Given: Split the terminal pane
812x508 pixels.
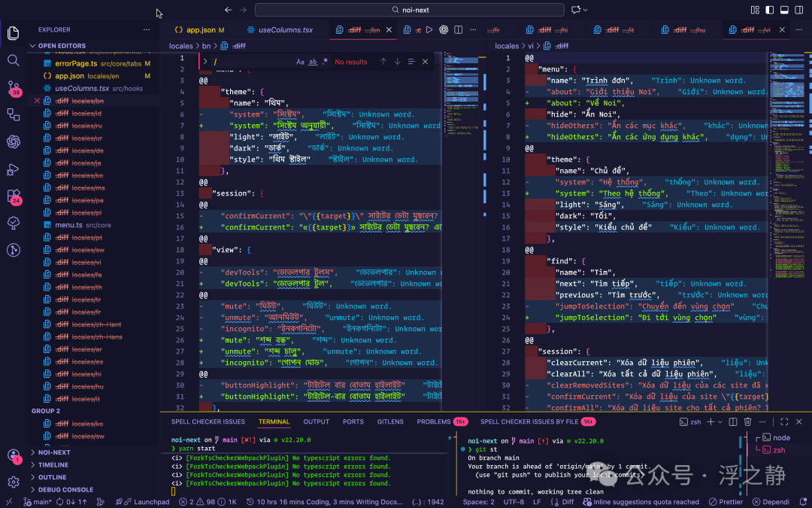Looking at the screenshot, I should (x=733, y=422).
